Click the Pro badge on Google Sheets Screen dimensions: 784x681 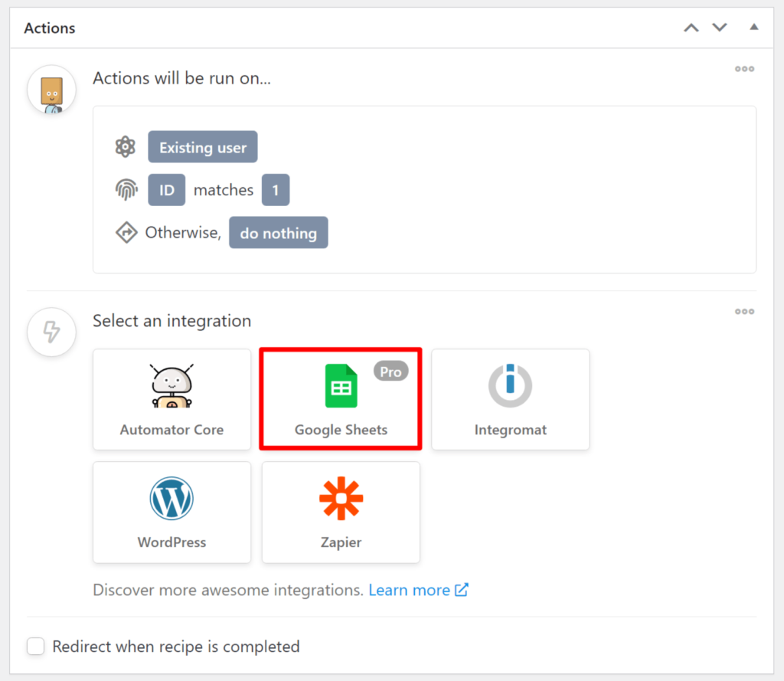tap(391, 372)
